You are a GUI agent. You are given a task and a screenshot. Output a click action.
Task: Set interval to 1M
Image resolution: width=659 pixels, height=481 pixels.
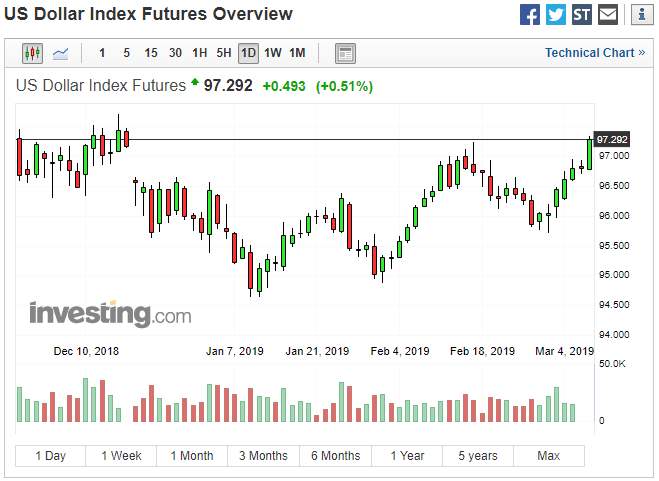pyautogui.click(x=297, y=53)
